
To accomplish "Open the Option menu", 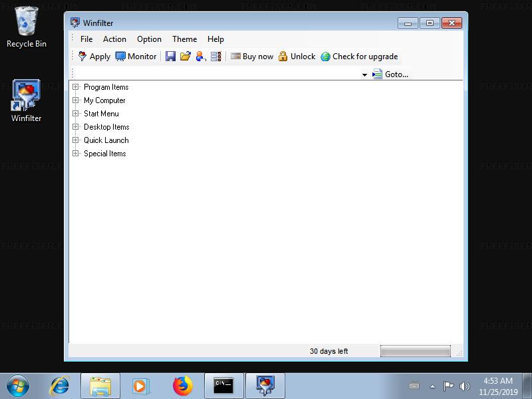I will (x=149, y=39).
